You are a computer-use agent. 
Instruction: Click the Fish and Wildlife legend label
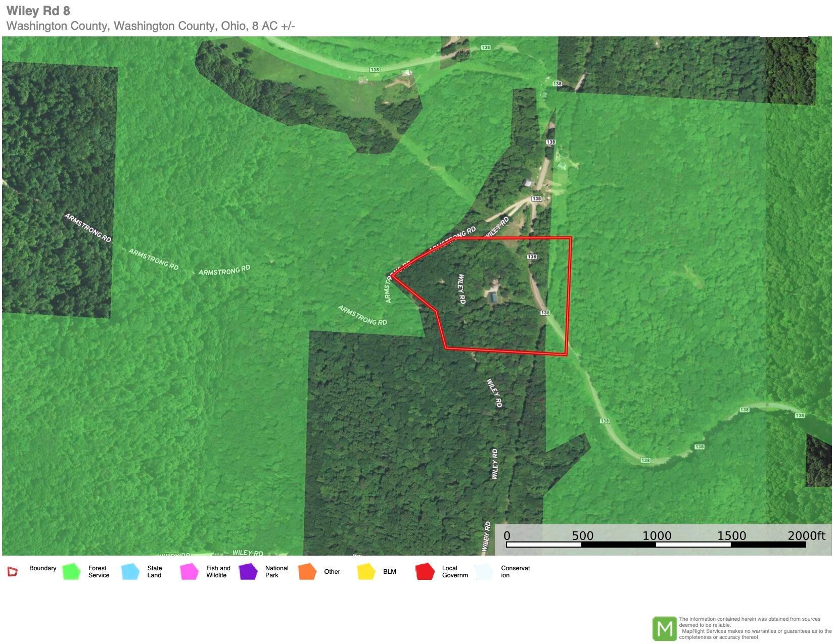[x=218, y=572]
